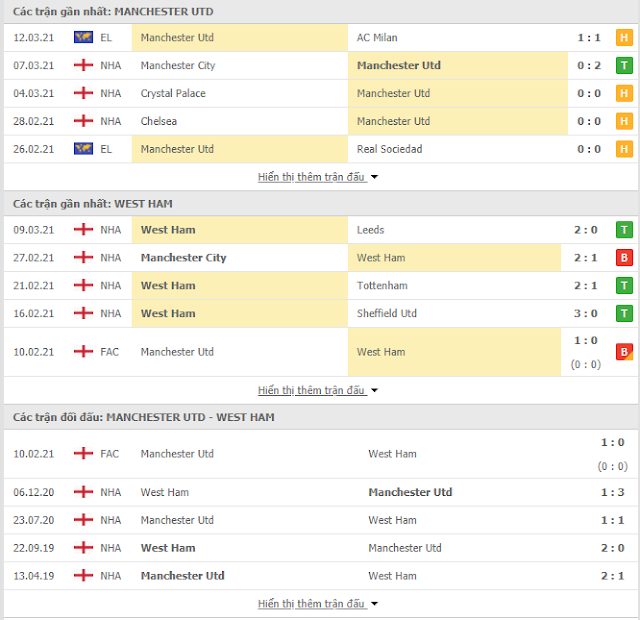The image size is (640, 620).
Task: Click the 2 : 0 score on 22.09.19
Action: pos(612,548)
